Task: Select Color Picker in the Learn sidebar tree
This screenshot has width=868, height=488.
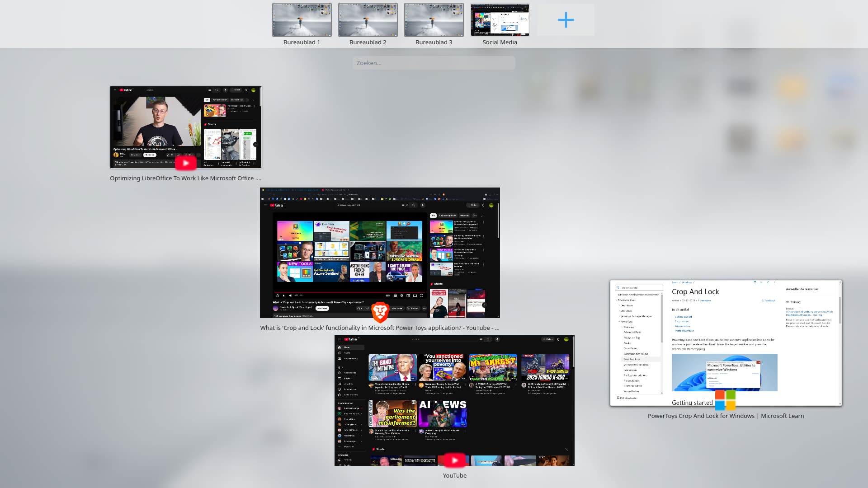Action: tap(630, 348)
